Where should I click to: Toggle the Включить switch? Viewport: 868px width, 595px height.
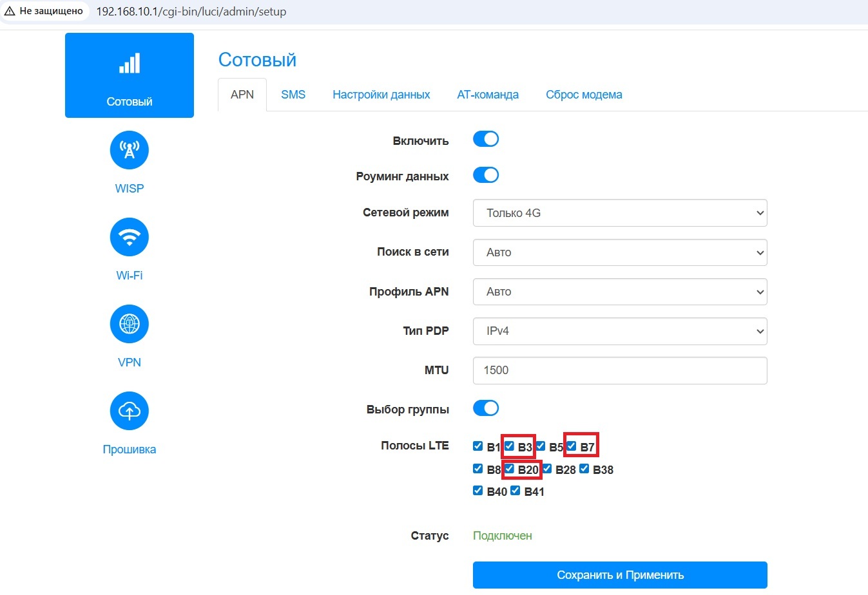486,139
